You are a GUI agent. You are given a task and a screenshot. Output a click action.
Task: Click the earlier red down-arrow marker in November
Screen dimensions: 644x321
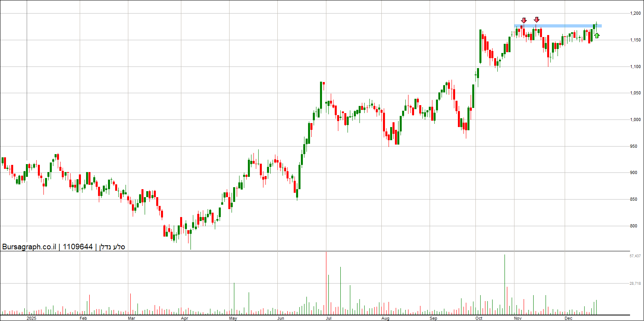524,20
